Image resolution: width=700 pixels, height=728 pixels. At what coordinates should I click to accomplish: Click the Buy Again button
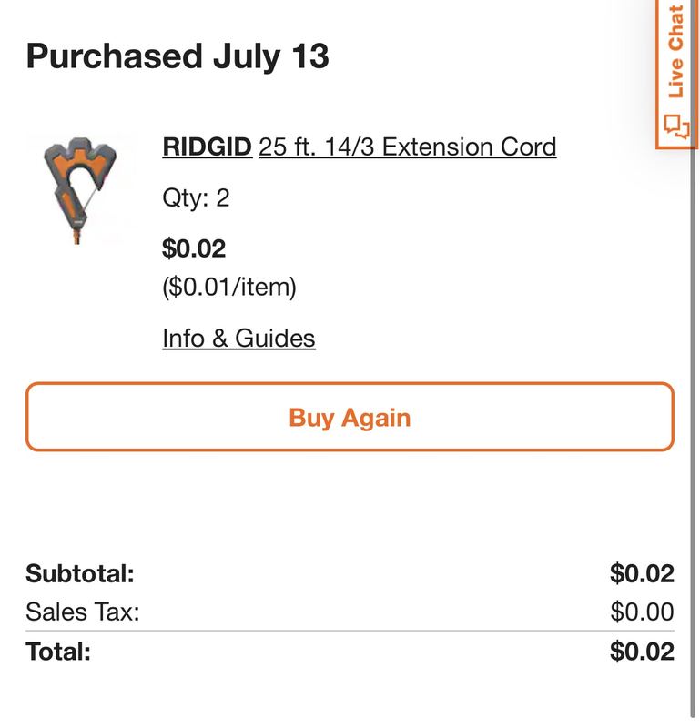pyautogui.click(x=350, y=417)
